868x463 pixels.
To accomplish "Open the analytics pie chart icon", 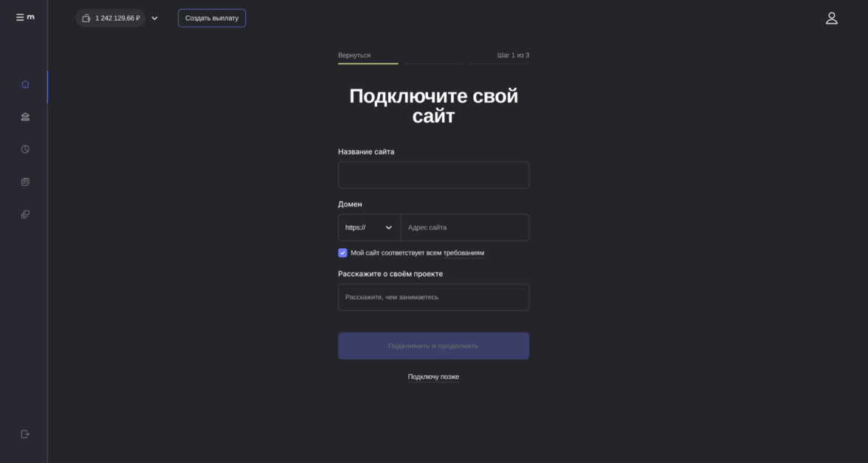I will 25,149.
